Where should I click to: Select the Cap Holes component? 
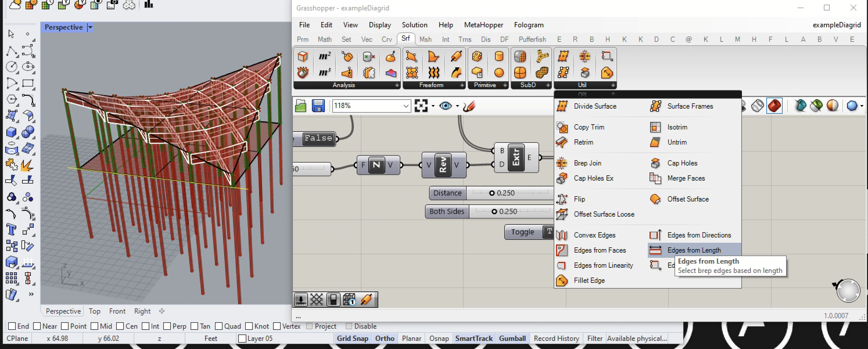tap(674, 163)
